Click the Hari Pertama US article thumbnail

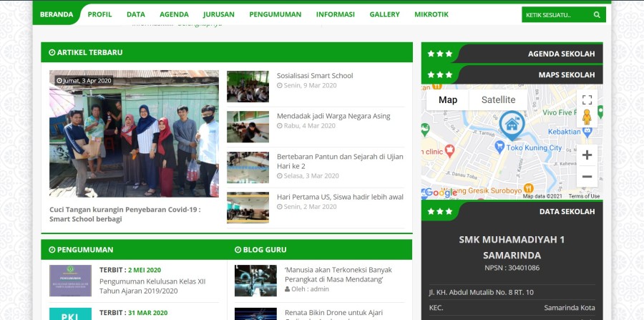[x=248, y=208]
